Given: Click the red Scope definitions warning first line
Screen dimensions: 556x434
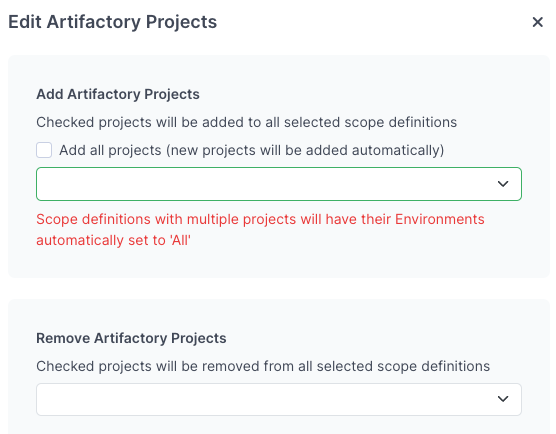Looking at the screenshot, I should click(x=260, y=219).
